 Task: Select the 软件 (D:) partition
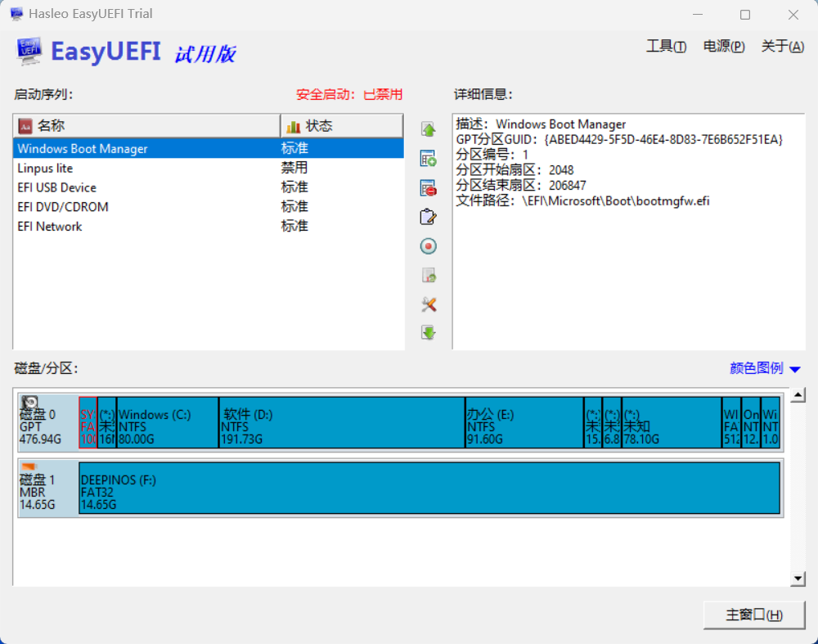pyautogui.click(x=342, y=422)
